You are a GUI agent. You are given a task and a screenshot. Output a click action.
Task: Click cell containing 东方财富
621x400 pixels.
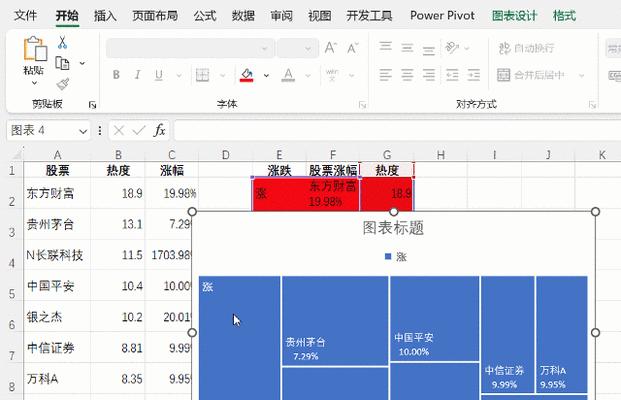pos(57,193)
